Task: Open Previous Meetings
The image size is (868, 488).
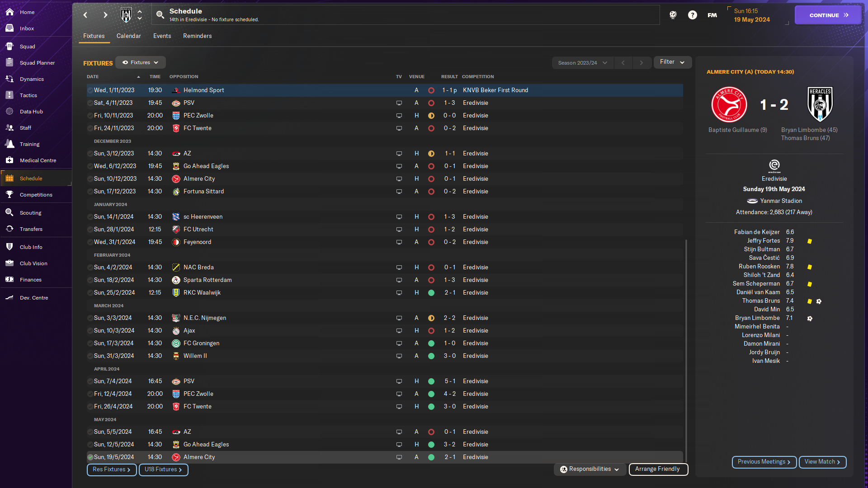Action: (764, 462)
